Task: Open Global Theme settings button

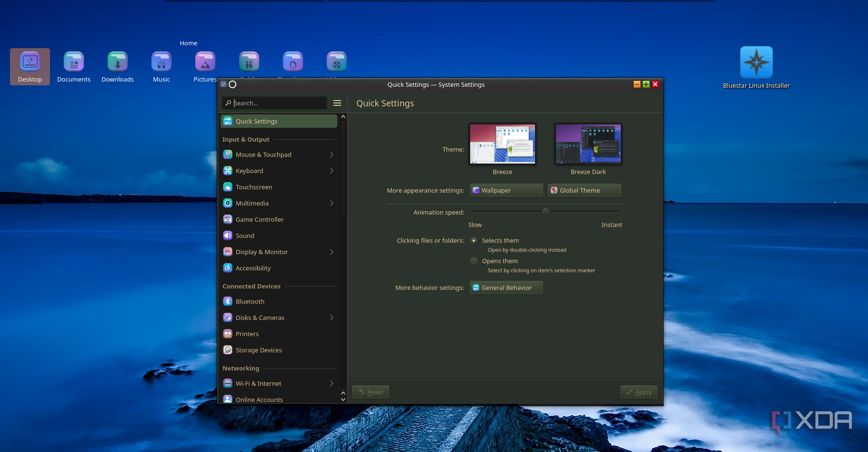Action: (x=584, y=190)
